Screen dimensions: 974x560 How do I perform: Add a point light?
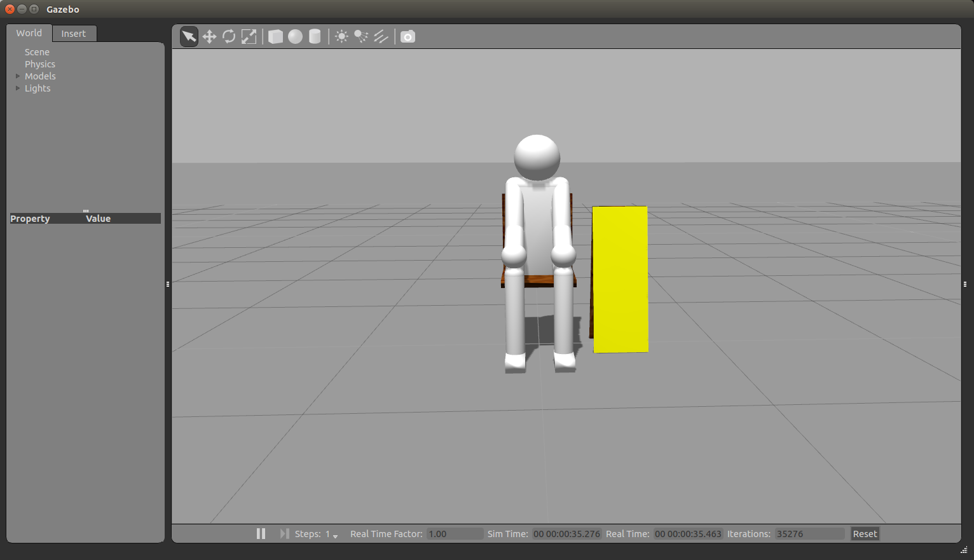(x=341, y=37)
